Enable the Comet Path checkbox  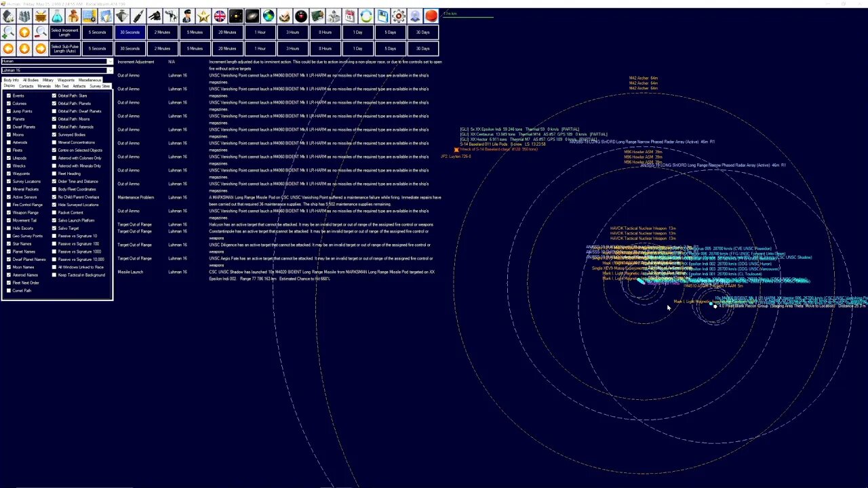click(x=9, y=290)
